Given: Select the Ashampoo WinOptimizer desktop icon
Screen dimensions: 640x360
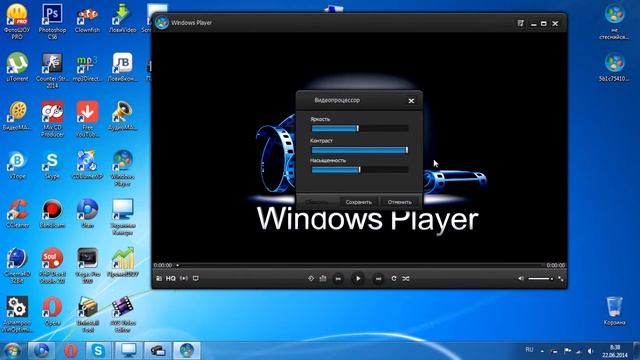Looking at the screenshot, I should pyautogui.click(x=17, y=314).
